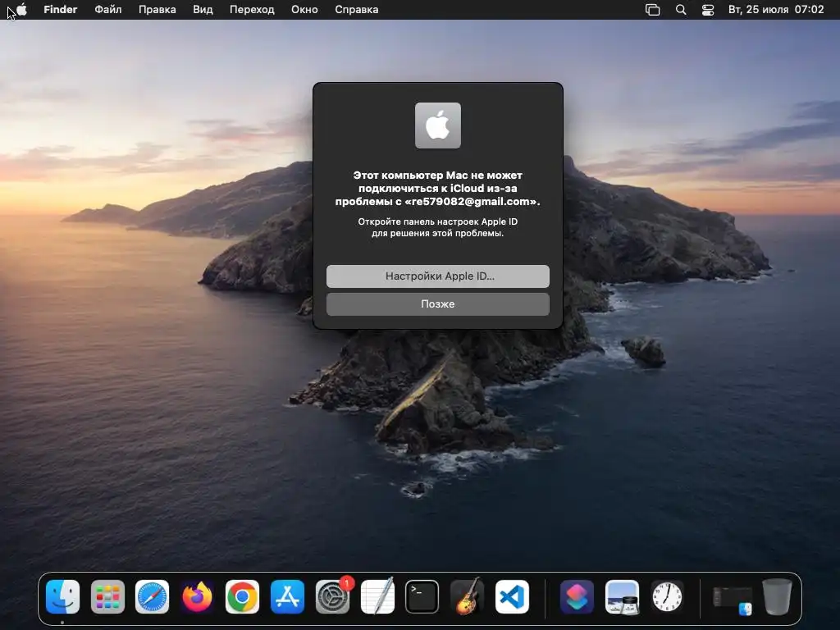
Task: Click the iCloud connection error heading text
Action: pyautogui.click(x=438, y=188)
